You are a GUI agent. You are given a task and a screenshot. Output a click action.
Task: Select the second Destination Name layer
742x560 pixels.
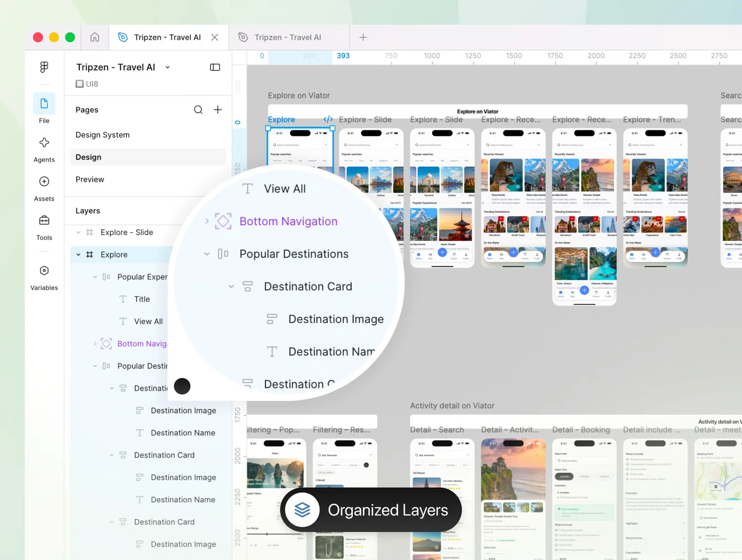point(183,500)
